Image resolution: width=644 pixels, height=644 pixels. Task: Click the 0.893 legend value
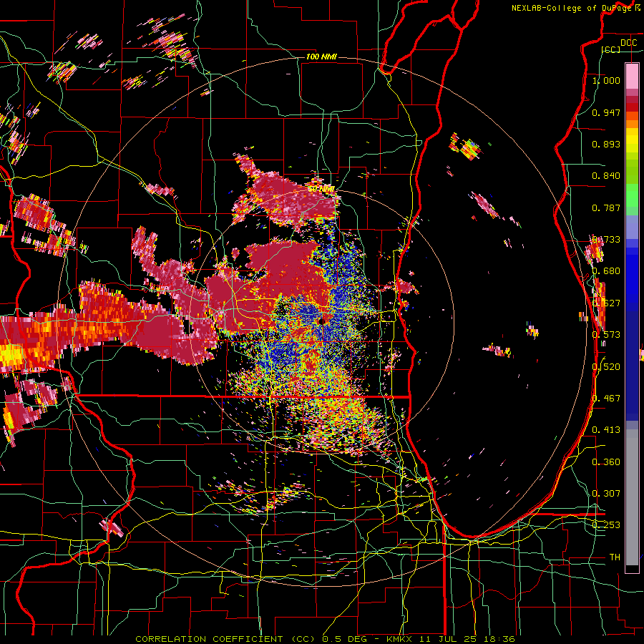point(606,144)
